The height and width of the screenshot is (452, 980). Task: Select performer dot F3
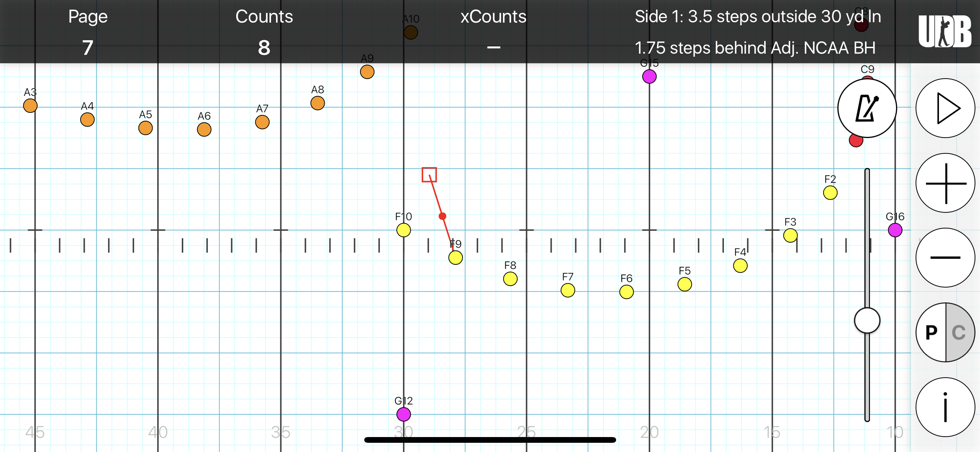tap(790, 235)
